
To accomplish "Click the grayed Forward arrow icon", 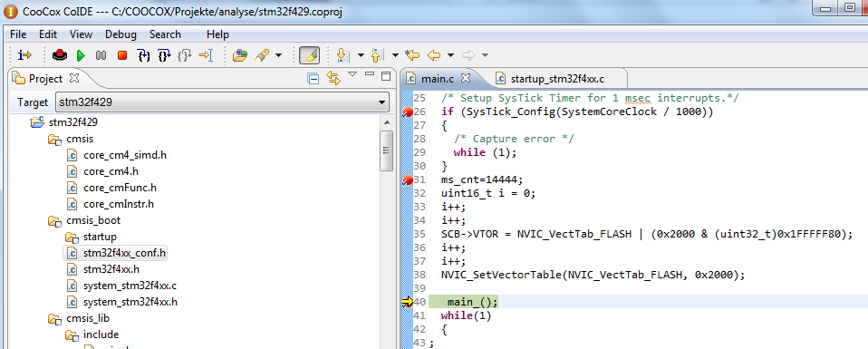I will [x=468, y=55].
